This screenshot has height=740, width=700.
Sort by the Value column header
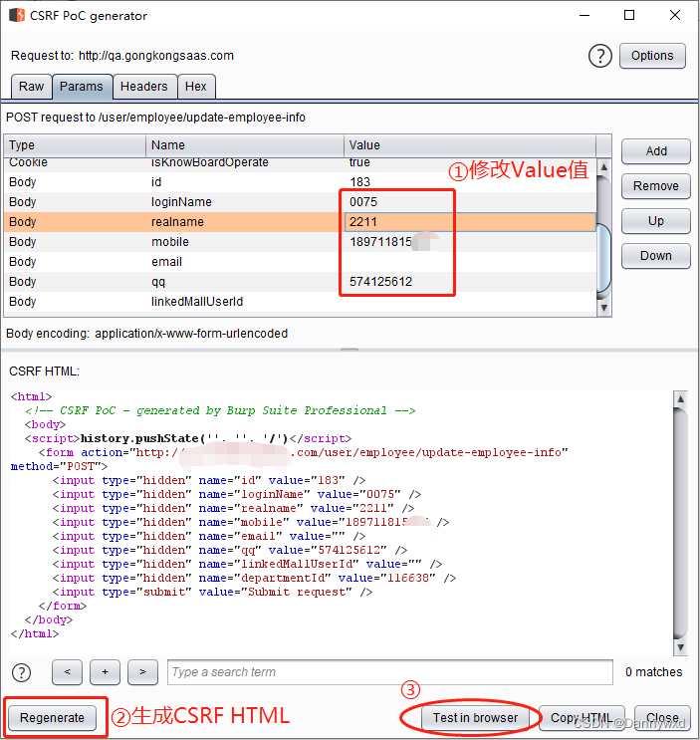[x=470, y=145]
